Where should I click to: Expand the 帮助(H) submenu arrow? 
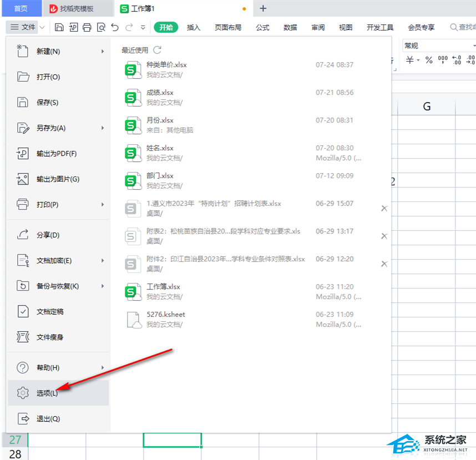pyautogui.click(x=103, y=368)
